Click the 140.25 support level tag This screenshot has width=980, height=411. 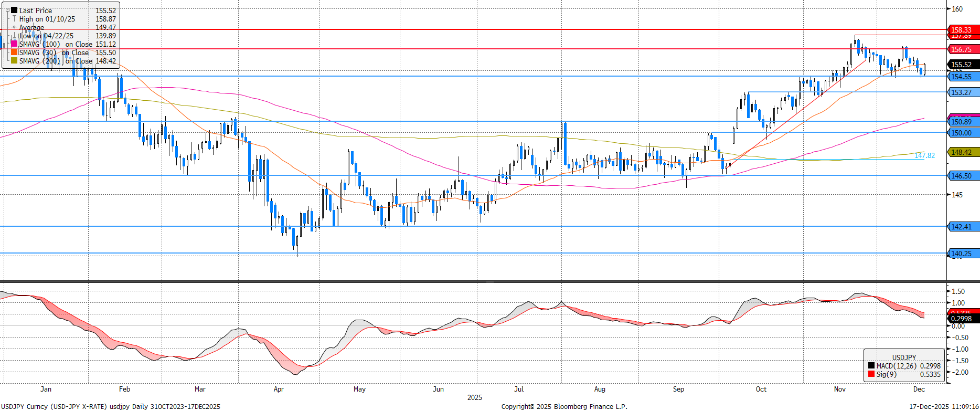click(x=962, y=254)
